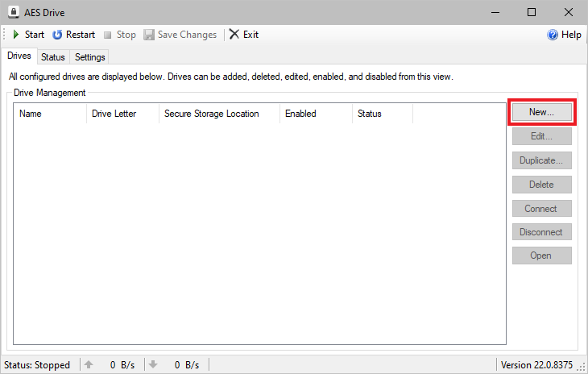Viewport: 588px width, 374px height.
Task: Click the blue Restart arrow icon
Action: click(57, 35)
